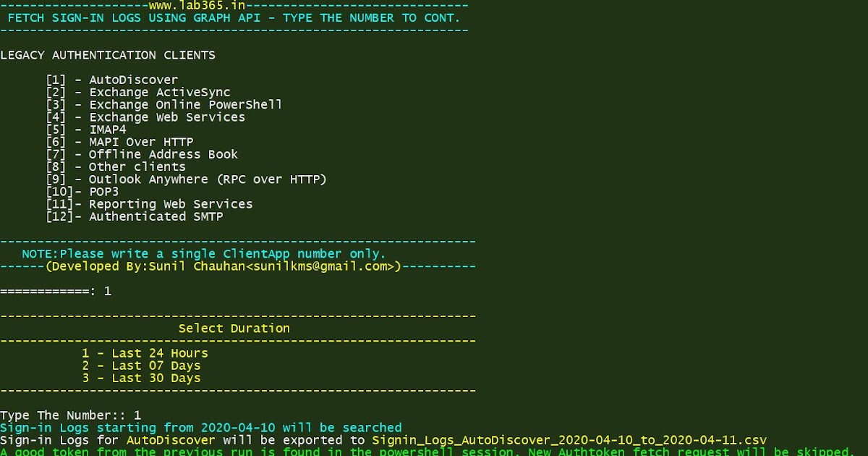Viewport: 868px width, 456px height.
Task: Select the Last 07 Days duration
Action: coord(140,366)
